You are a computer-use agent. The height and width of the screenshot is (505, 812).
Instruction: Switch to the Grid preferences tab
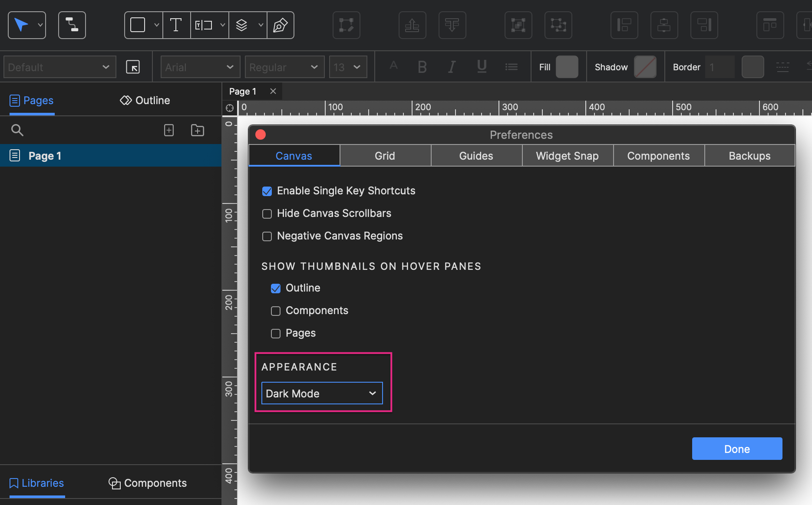pyautogui.click(x=385, y=156)
